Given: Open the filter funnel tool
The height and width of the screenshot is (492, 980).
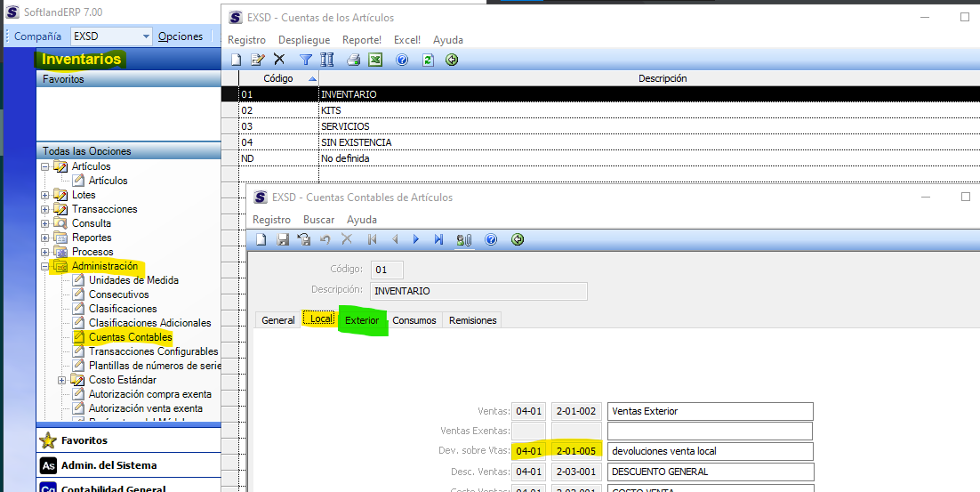Looking at the screenshot, I should click(306, 60).
